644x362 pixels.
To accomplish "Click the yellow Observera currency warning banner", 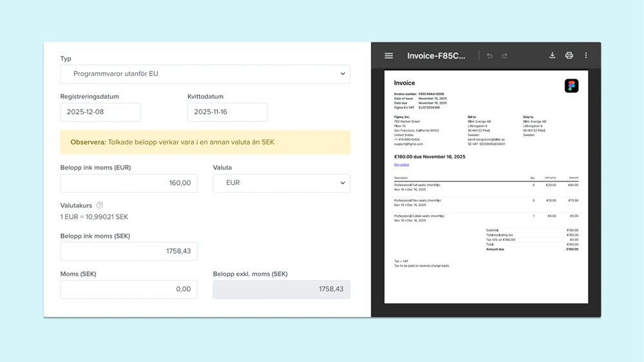I will 205,142.
